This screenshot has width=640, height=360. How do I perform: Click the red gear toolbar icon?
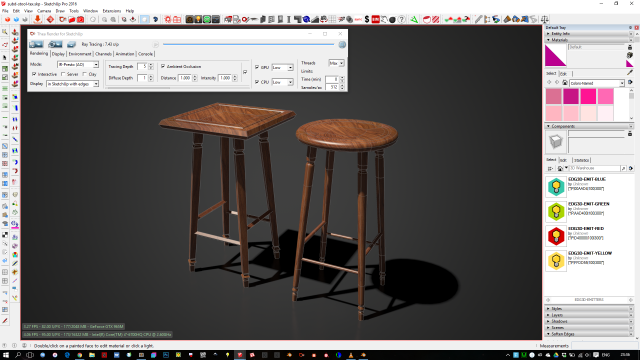coord(168,19)
